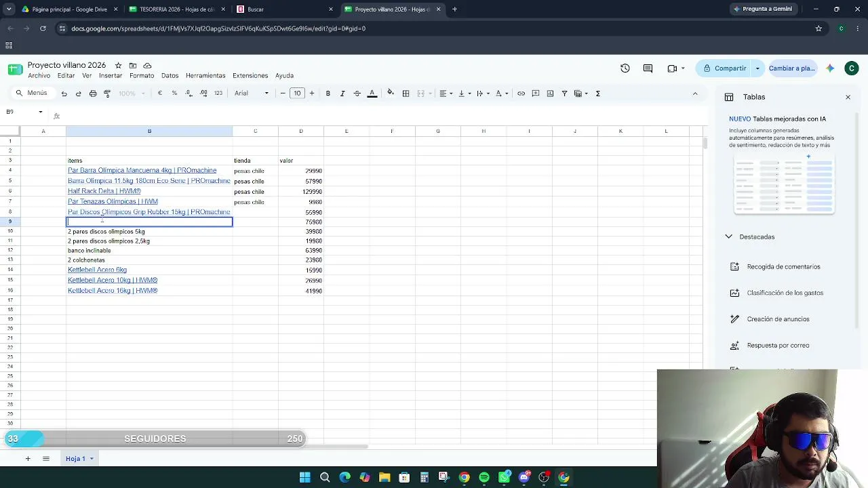View cloud save status
This screenshot has width=868, height=488.
point(147,66)
